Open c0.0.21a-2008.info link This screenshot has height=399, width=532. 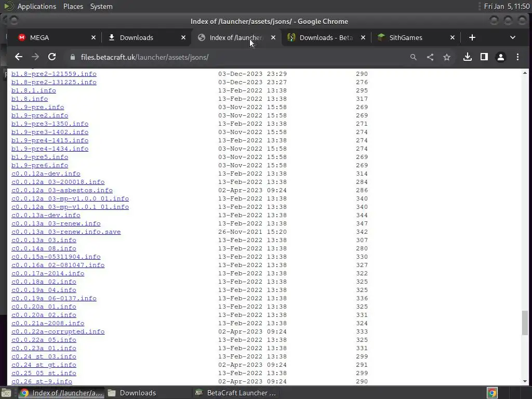coord(48,323)
